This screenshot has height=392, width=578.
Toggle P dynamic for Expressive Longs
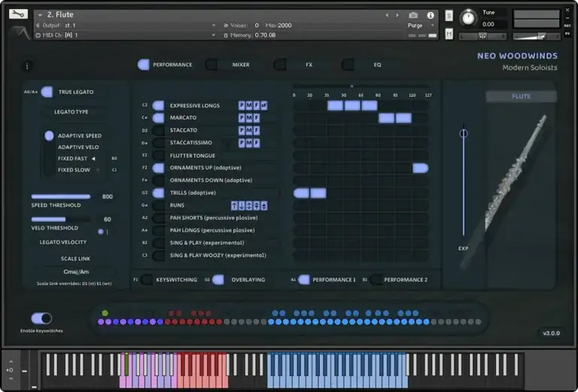tap(242, 106)
